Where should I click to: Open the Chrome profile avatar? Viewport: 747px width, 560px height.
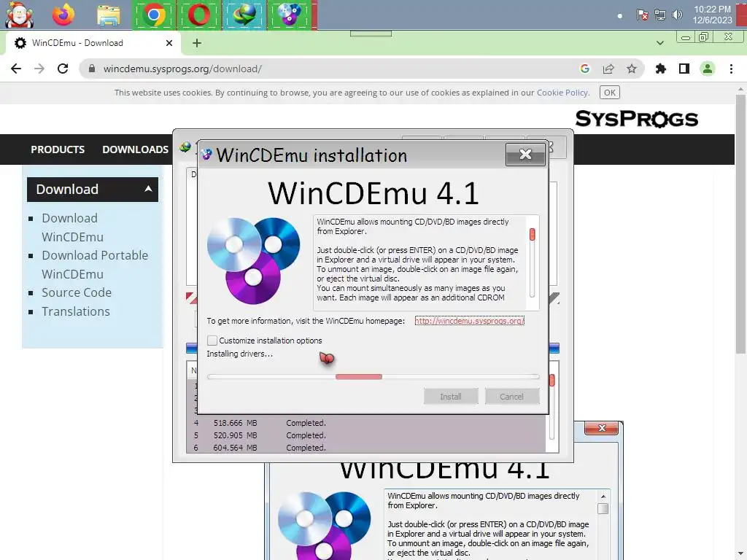(x=708, y=69)
